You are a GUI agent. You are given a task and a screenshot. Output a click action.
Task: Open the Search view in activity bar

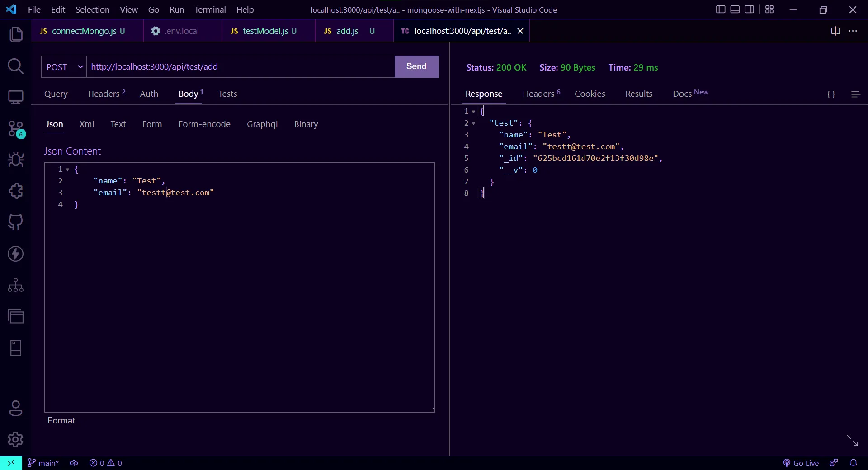coord(16,66)
